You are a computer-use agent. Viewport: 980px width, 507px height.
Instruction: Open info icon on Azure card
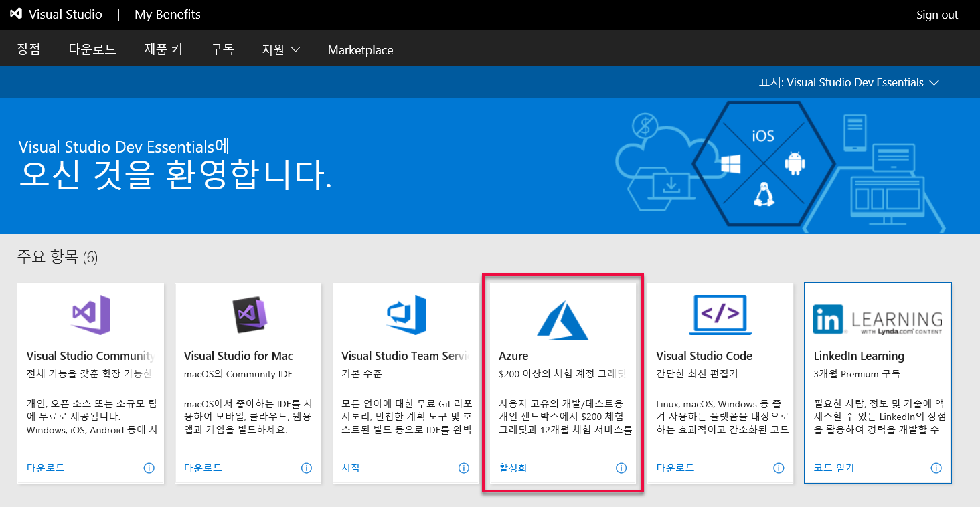coord(621,468)
